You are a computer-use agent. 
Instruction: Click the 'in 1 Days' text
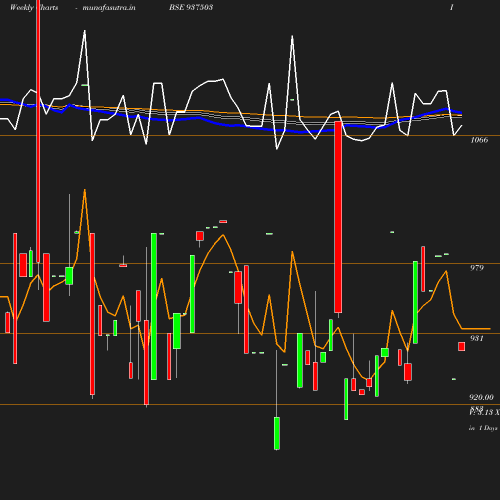483,428
